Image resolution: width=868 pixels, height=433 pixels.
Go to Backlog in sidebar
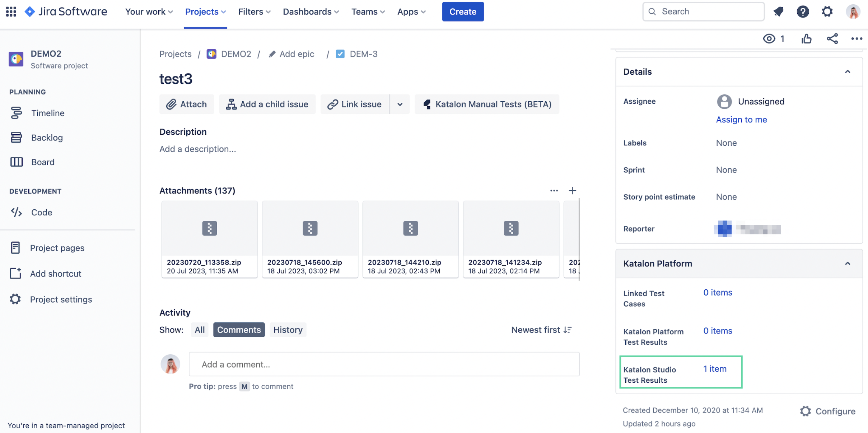click(x=47, y=138)
